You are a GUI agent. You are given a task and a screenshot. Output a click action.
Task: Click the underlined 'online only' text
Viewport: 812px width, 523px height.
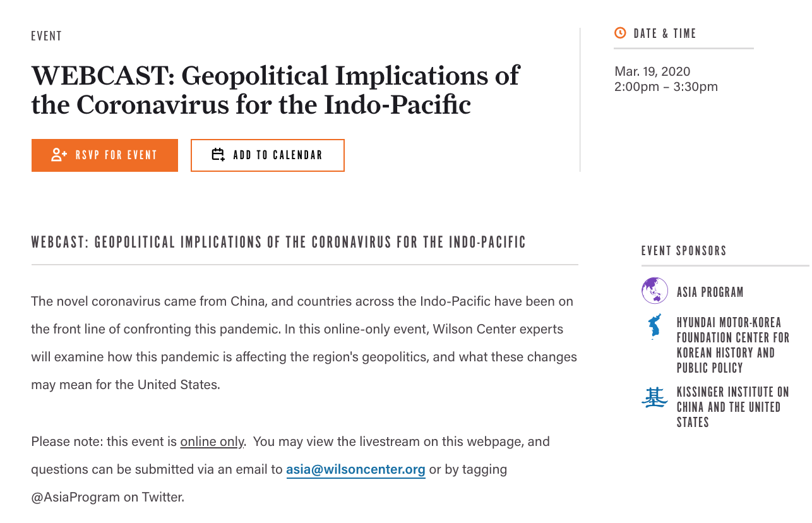tap(212, 442)
